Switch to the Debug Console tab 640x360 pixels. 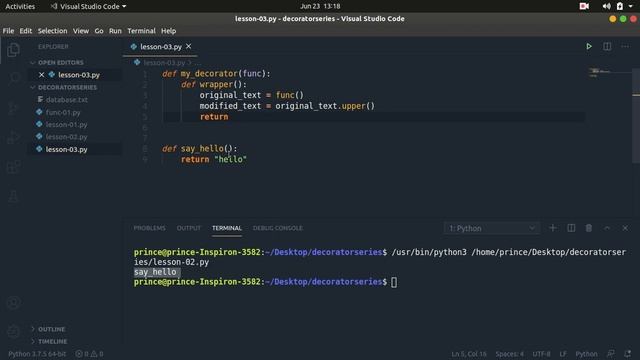click(x=278, y=228)
